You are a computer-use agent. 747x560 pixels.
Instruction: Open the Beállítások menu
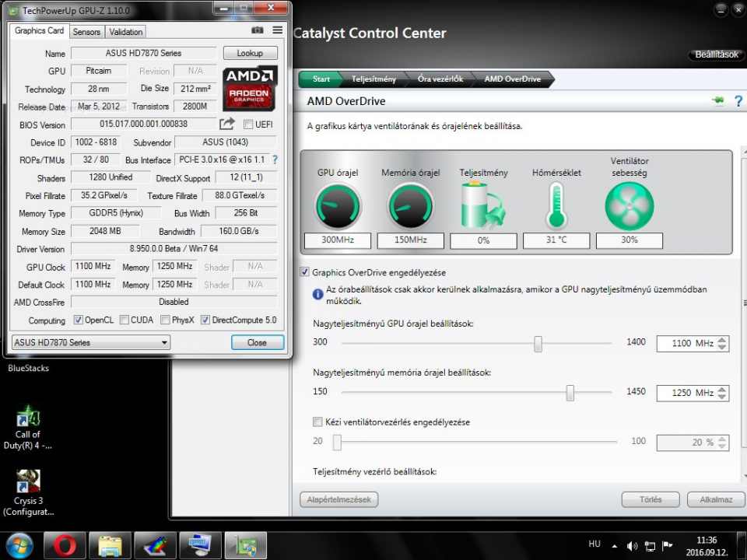[716, 54]
